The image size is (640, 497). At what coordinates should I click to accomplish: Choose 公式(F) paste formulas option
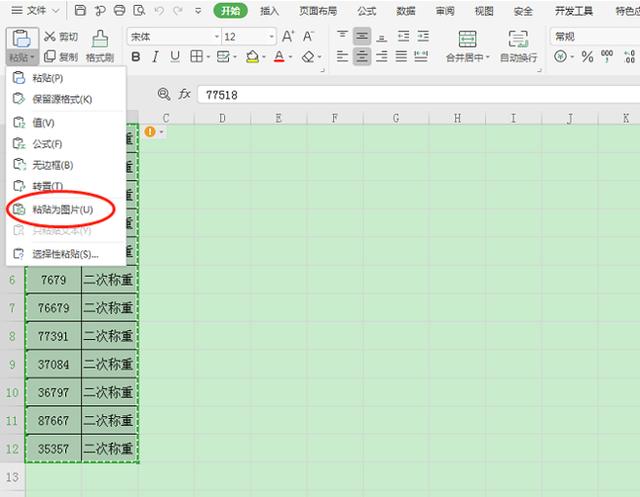[66, 144]
